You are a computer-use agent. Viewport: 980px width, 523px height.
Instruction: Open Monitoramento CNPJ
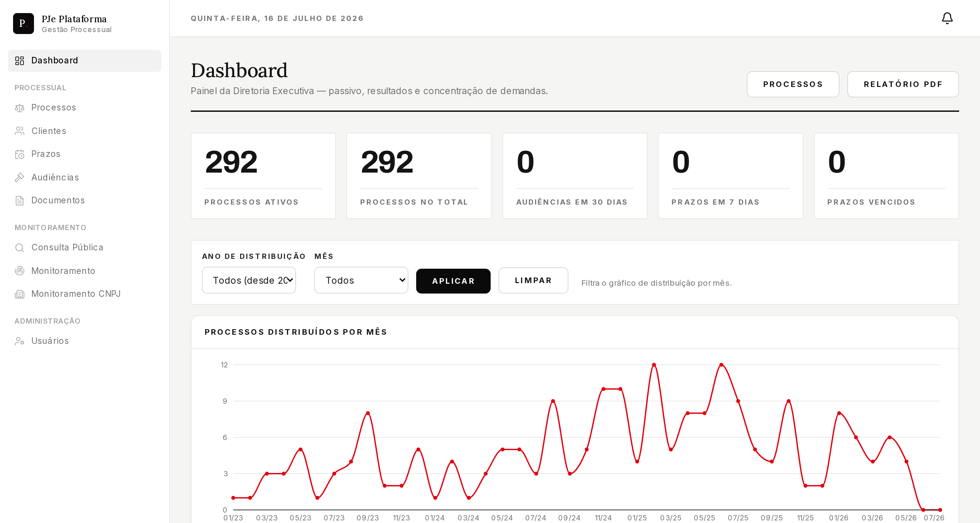coord(85,294)
